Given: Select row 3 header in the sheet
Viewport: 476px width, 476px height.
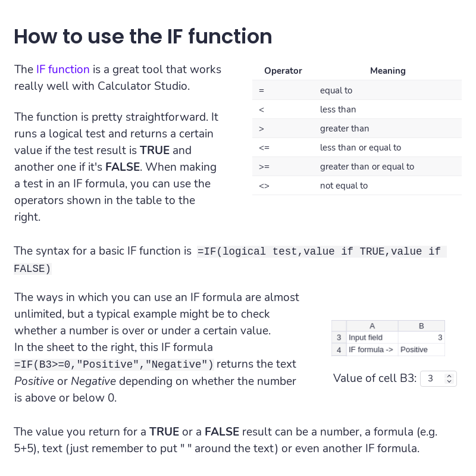Looking at the screenshot, I should point(339,337).
